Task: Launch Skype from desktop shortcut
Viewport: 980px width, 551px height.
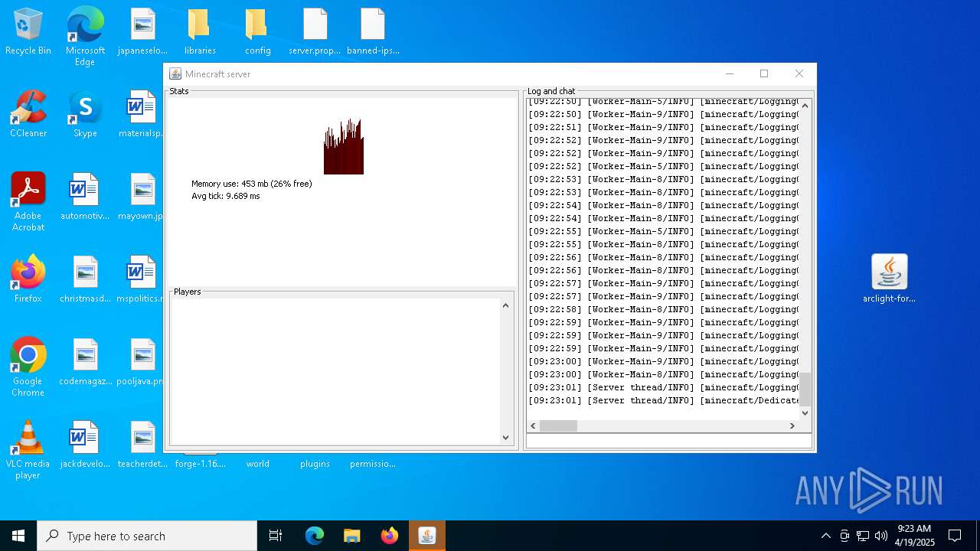Action: tap(85, 114)
